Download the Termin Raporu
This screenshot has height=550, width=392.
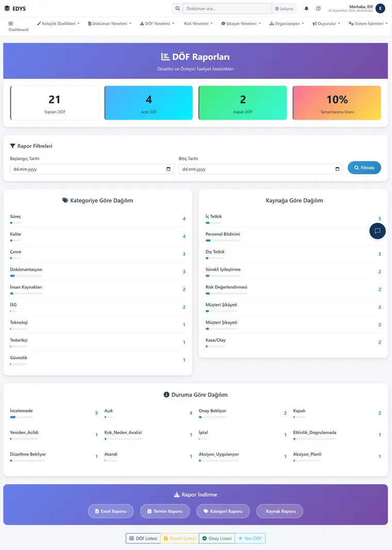pyautogui.click(x=165, y=511)
